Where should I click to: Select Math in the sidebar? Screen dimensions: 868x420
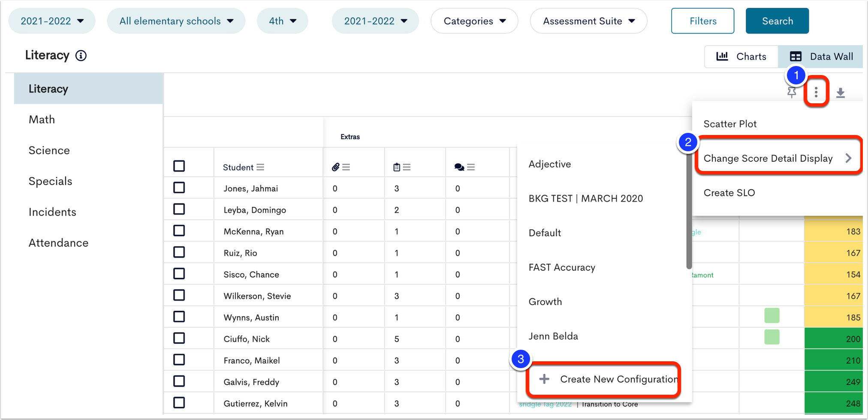coord(89,120)
